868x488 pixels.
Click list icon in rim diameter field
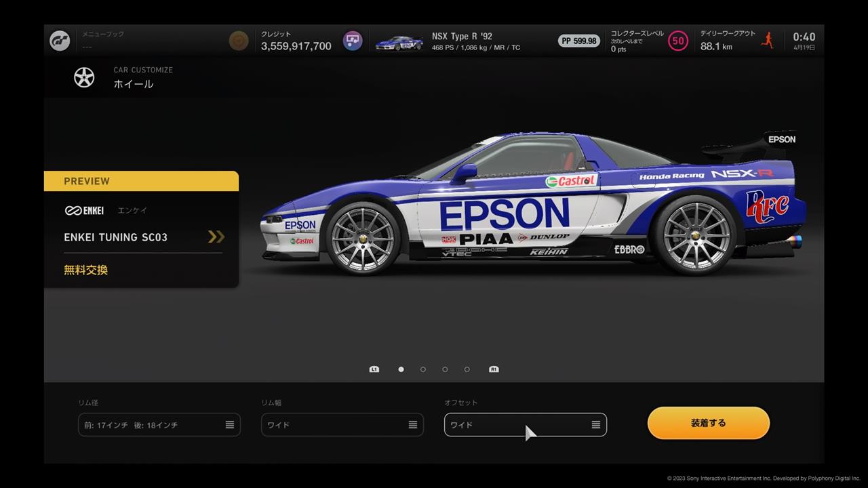pos(230,425)
